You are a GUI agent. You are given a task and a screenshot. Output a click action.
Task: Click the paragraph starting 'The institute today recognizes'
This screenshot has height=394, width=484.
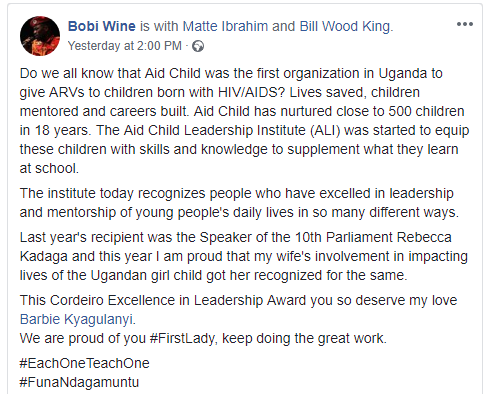click(239, 203)
